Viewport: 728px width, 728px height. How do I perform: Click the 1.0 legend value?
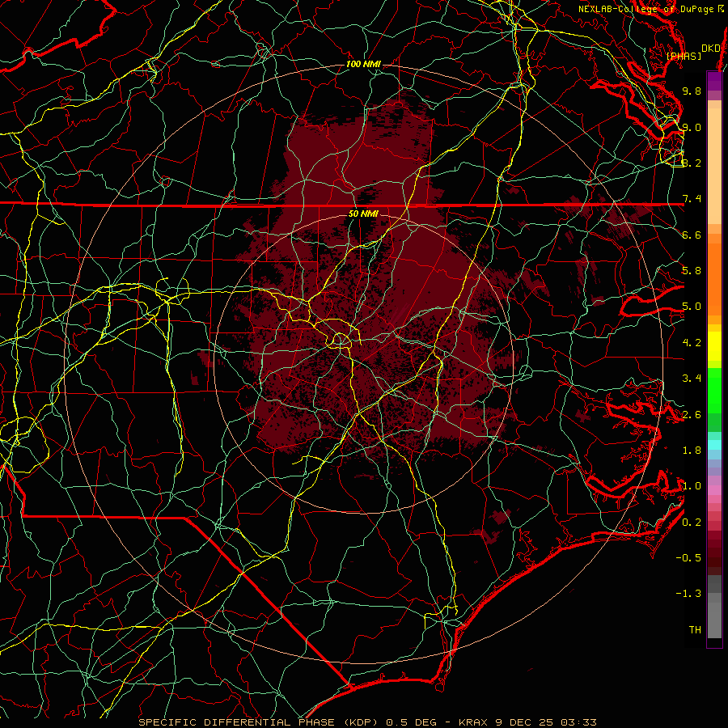(692, 486)
